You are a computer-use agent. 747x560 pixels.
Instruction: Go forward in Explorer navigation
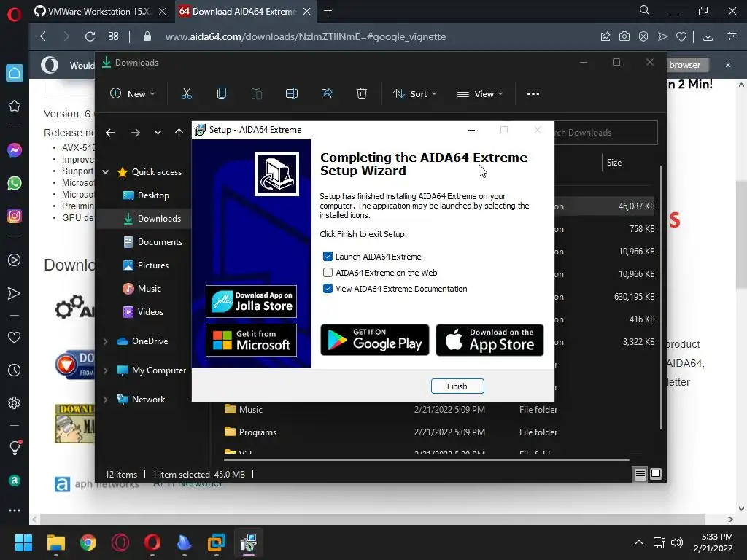point(135,133)
